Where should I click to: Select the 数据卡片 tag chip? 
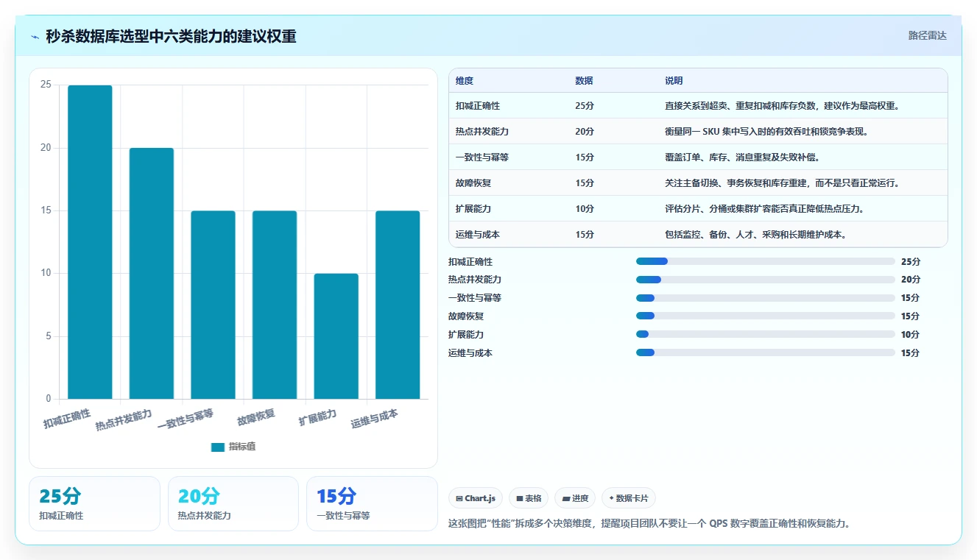629,498
